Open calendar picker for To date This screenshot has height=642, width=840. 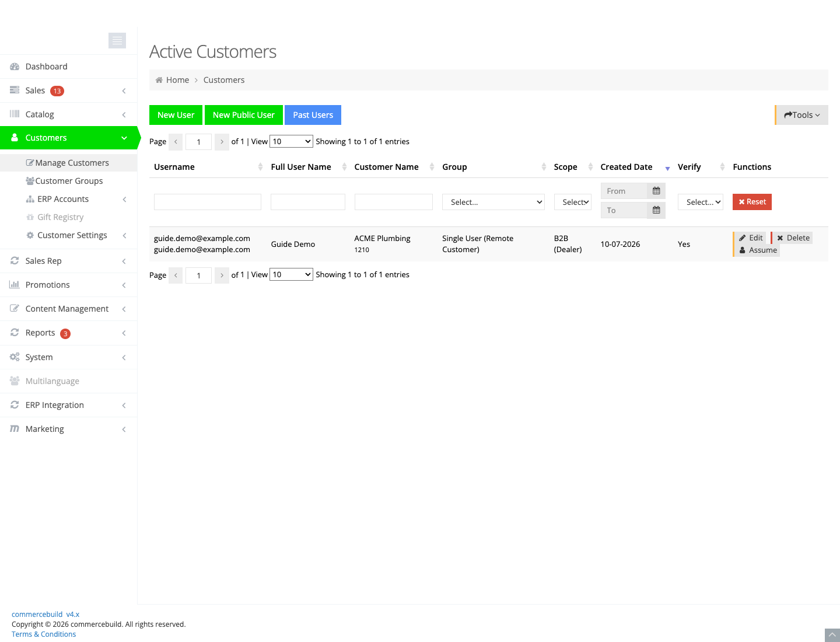(x=656, y=210)
